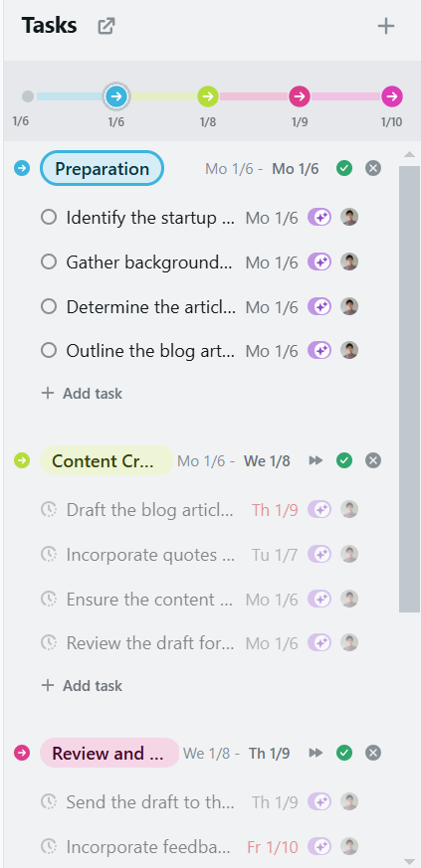Add a new item with plus icon

point(385,26)
